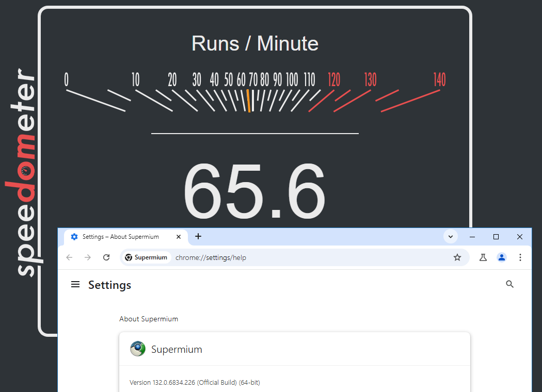Click the About Supermium heading
This screenshot has height=392, width=542.
(149, 319)
